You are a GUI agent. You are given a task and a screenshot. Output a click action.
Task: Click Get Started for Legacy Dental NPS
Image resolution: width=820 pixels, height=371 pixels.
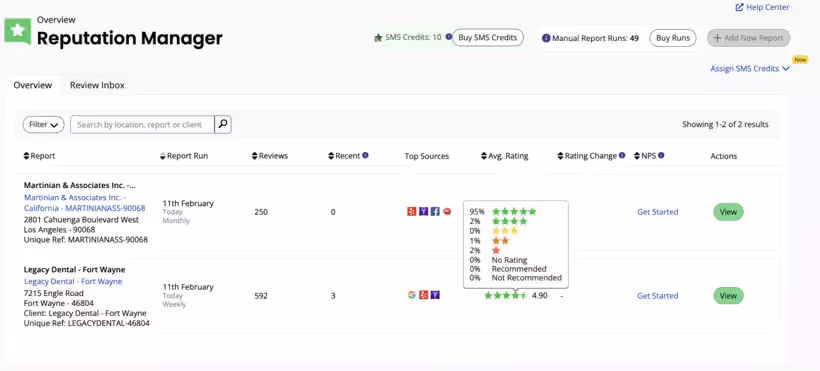[657, 296]
